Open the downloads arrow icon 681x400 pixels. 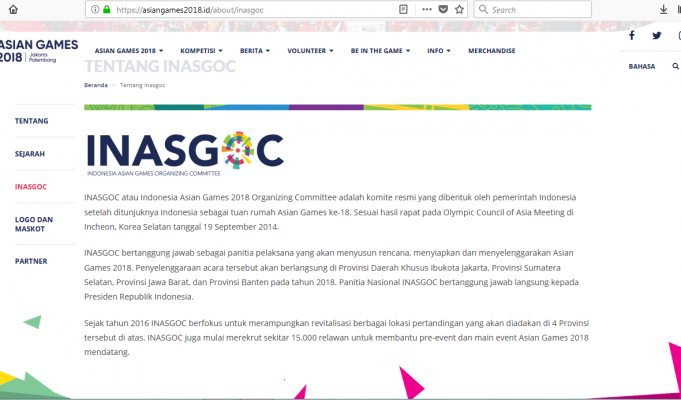pyautogui.click(x=664, y=9)
